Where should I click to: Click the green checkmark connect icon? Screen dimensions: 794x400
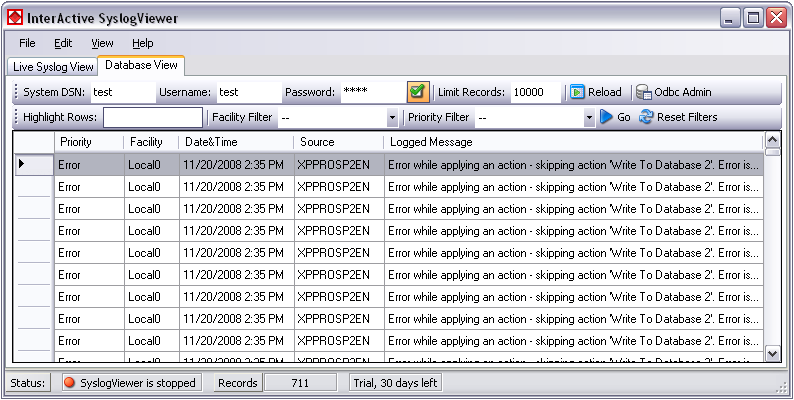[x=418, y=92]
